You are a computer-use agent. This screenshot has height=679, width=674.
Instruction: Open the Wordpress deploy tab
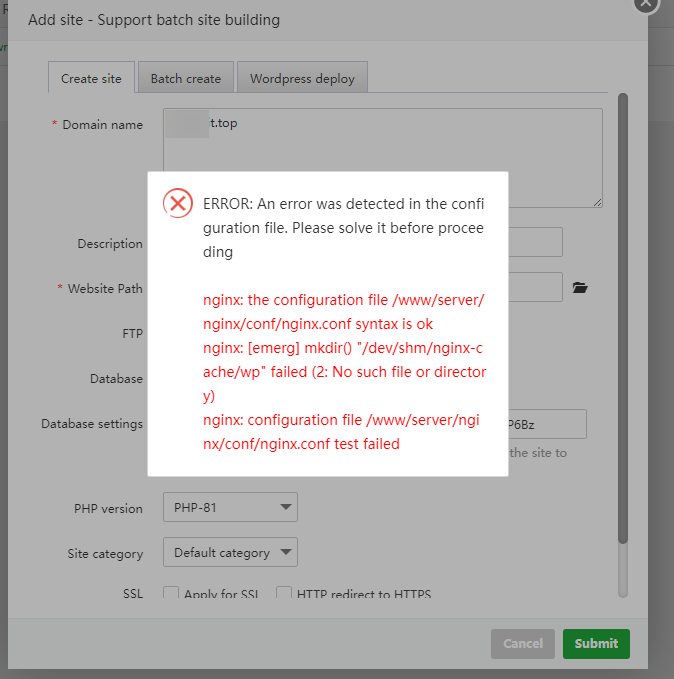pos(302,78)
